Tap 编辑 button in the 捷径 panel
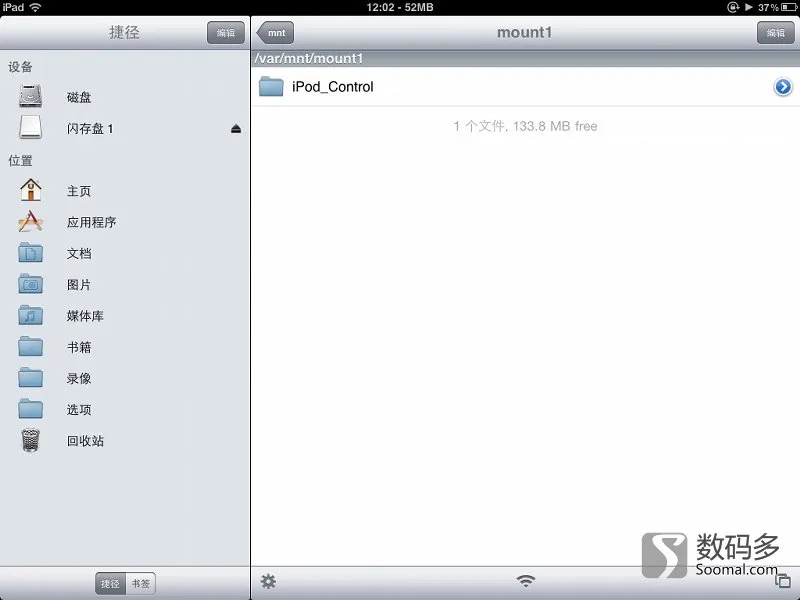800x600 pixels. click(x=226, y=33)
